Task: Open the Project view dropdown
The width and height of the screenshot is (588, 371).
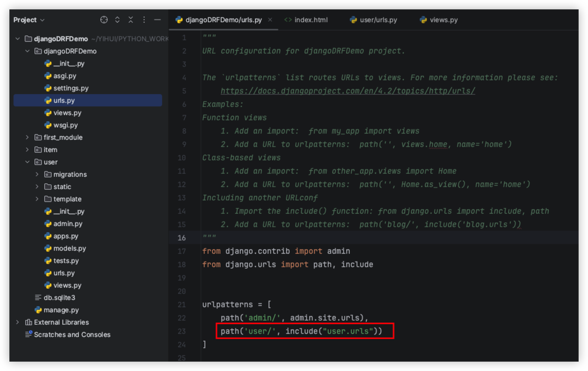Action: click(x=29, y=20)
